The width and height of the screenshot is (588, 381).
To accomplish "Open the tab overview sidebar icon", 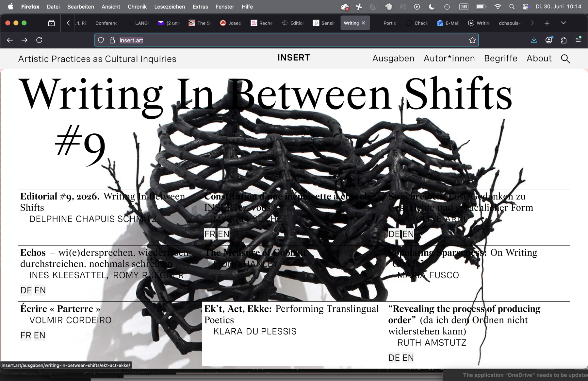I will [51, 23].
